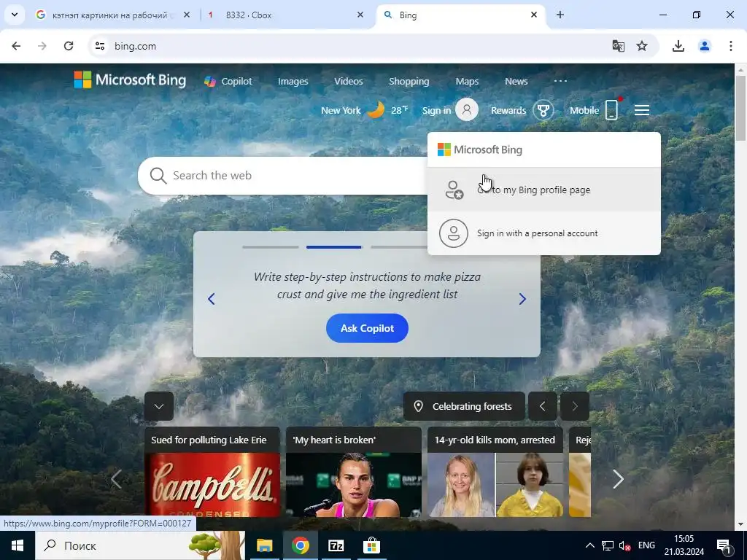Collapse the news feed with the down chevron
This screenshot has width=747, height=560.
pyautogui.click(x=159, y=406)
